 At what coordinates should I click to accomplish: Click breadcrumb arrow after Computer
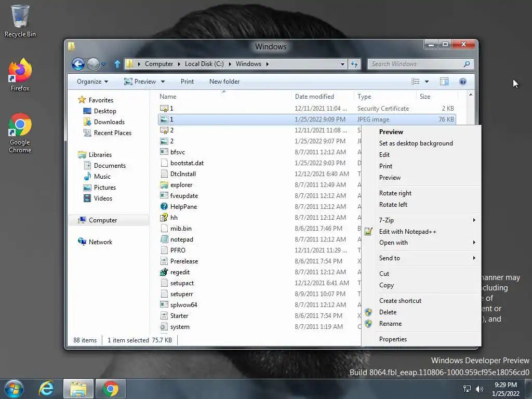(179, 64)
